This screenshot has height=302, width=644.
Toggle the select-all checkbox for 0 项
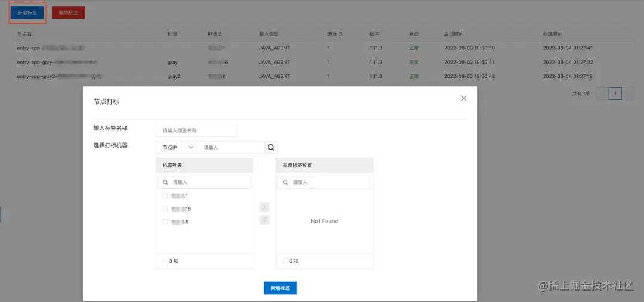tap(285, 261)
